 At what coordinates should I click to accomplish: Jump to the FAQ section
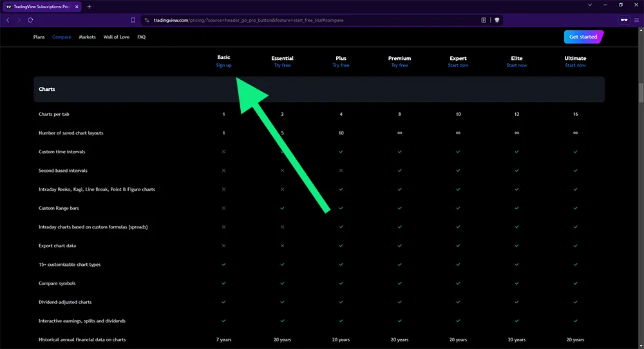tap(141, 37)
